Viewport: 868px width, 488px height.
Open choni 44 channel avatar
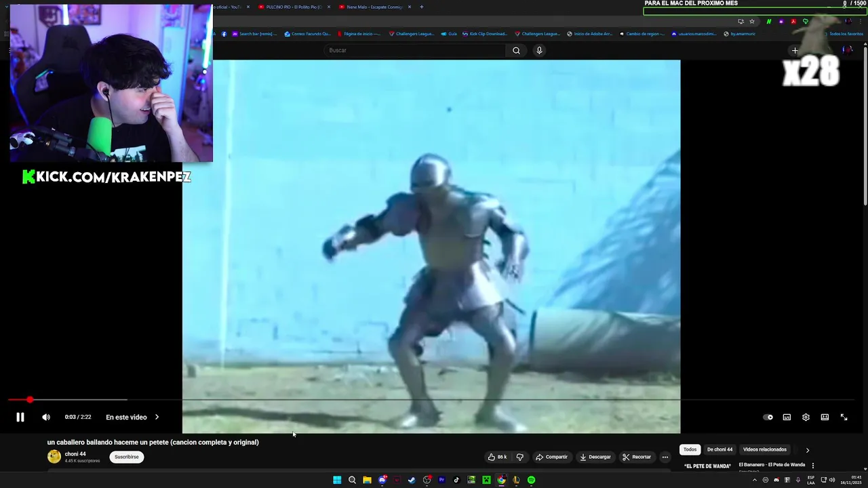54,457
